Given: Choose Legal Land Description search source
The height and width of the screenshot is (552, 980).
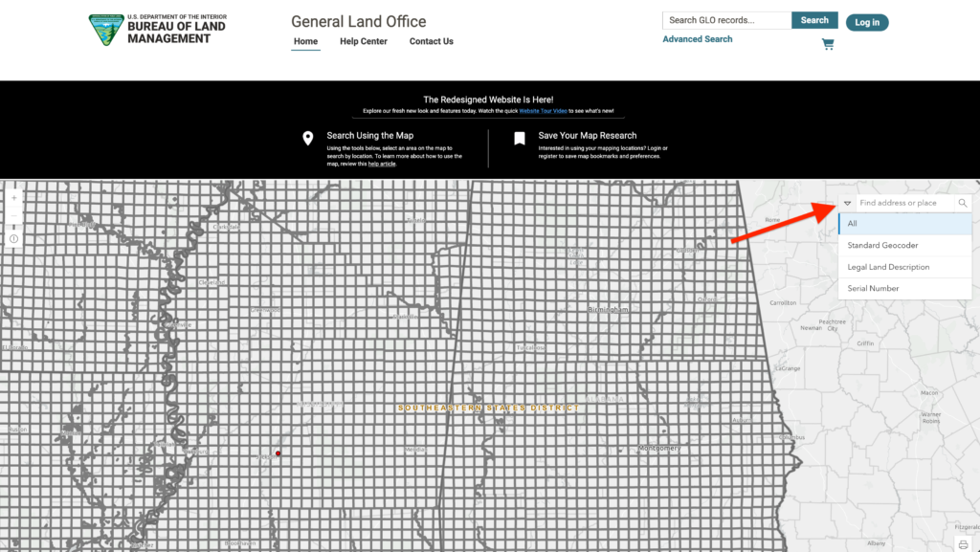Looking at the screenshot, I should tap(905, 267).
